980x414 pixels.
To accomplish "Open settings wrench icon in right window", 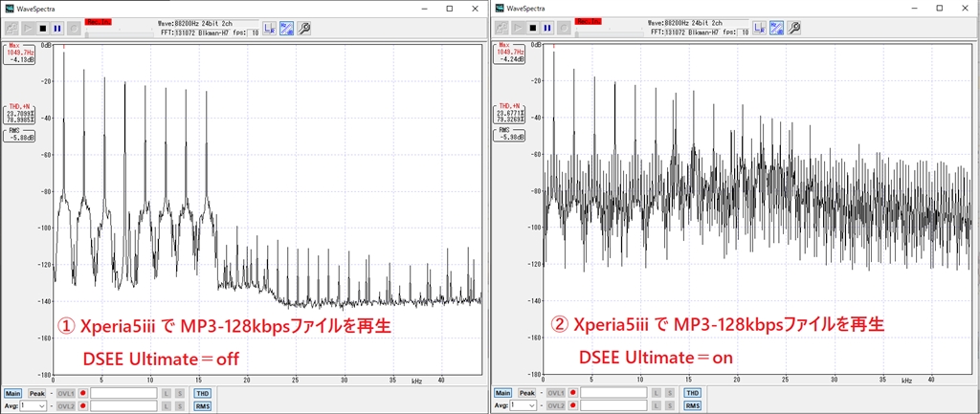I will (793, 28).
